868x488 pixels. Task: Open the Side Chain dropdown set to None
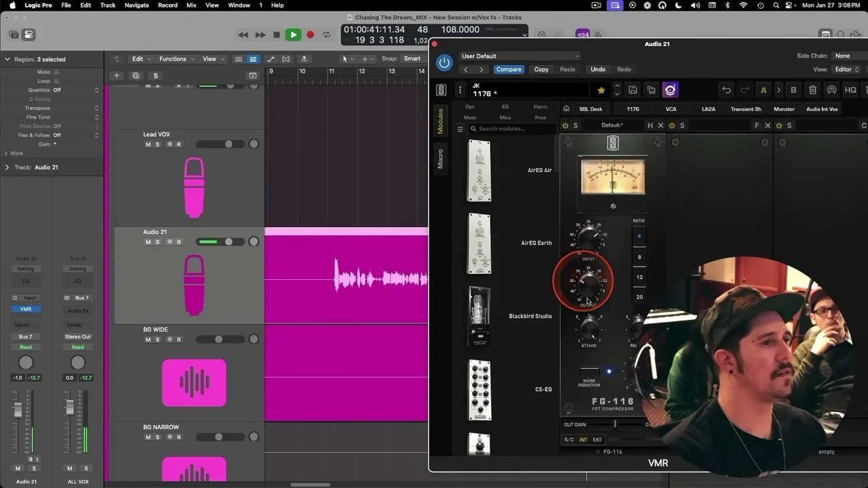point(848,56)
